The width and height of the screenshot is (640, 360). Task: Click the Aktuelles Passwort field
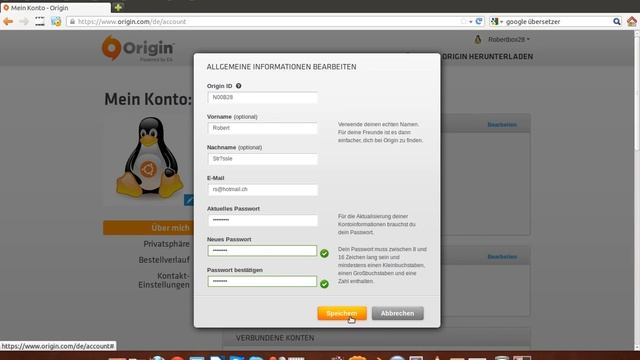click(262, 220)
